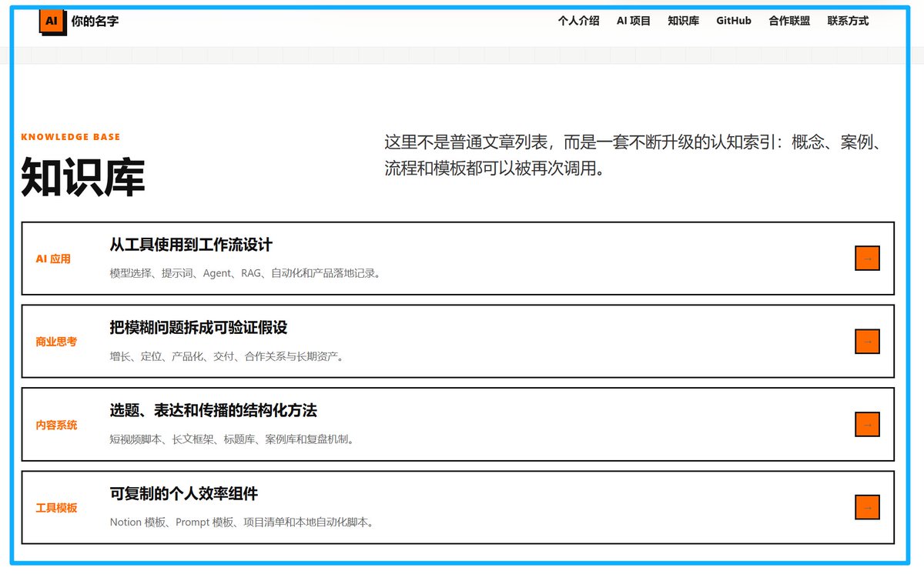Select 知识库 in the top navigation
Viewport: 924px width, 574px height.
[x=683, y=21]
